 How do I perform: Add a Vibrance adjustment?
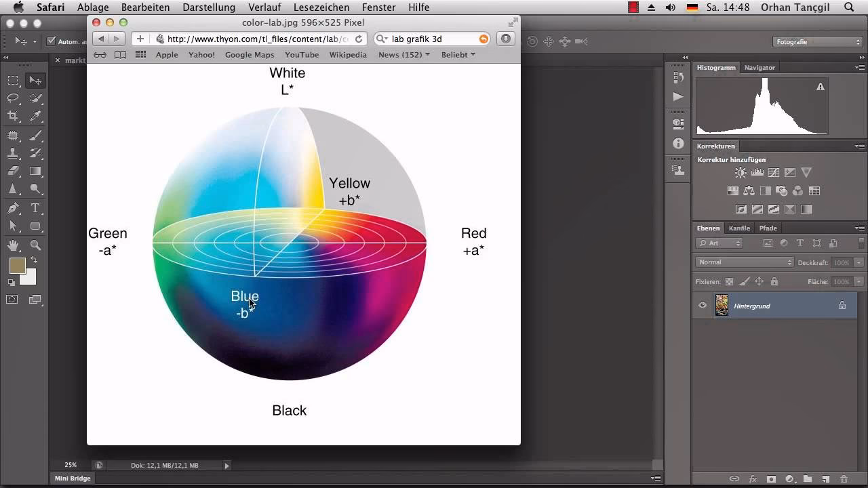click(806, 173)
